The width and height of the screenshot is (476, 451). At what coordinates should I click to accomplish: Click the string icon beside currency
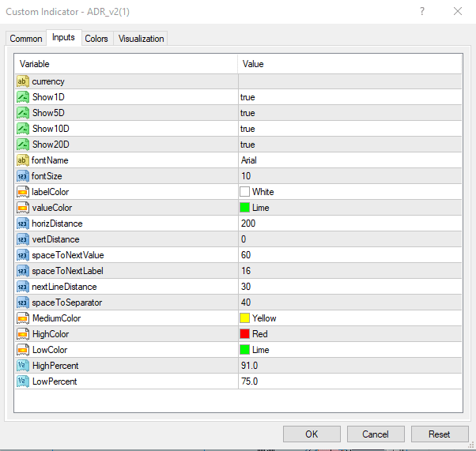click(23, 81)
